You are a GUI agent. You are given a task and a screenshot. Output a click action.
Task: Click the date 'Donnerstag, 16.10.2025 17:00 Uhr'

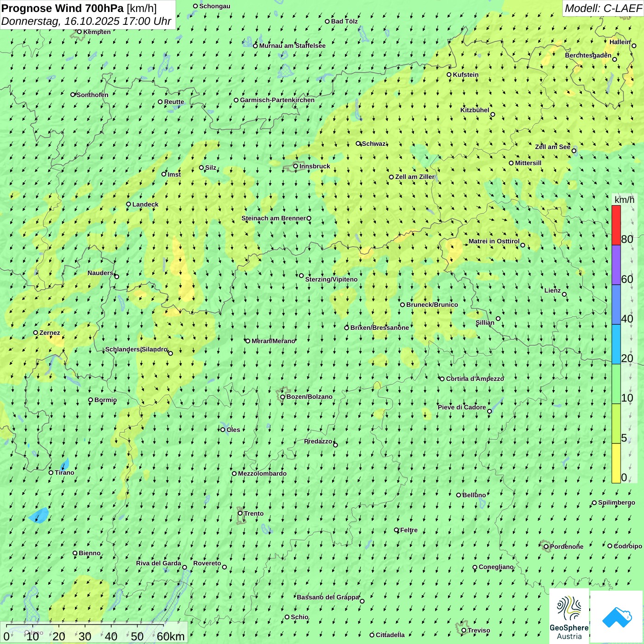pos(86,21)
